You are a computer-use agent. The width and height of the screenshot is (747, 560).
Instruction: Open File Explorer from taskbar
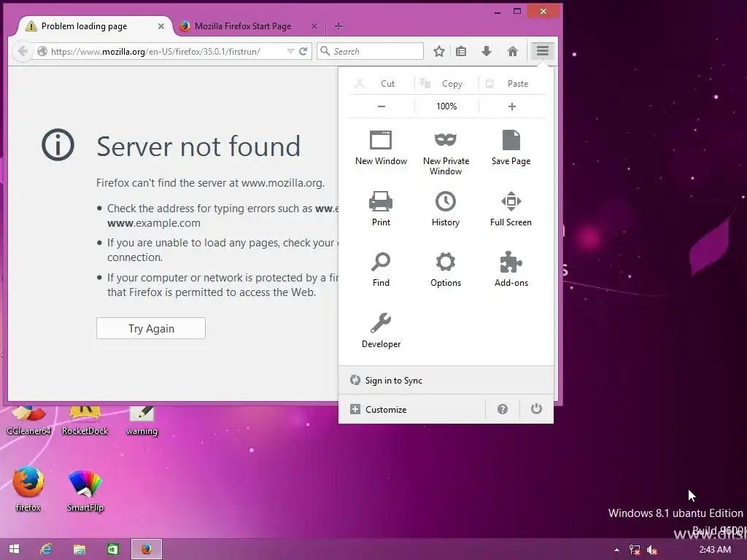[x=79, y=549]
